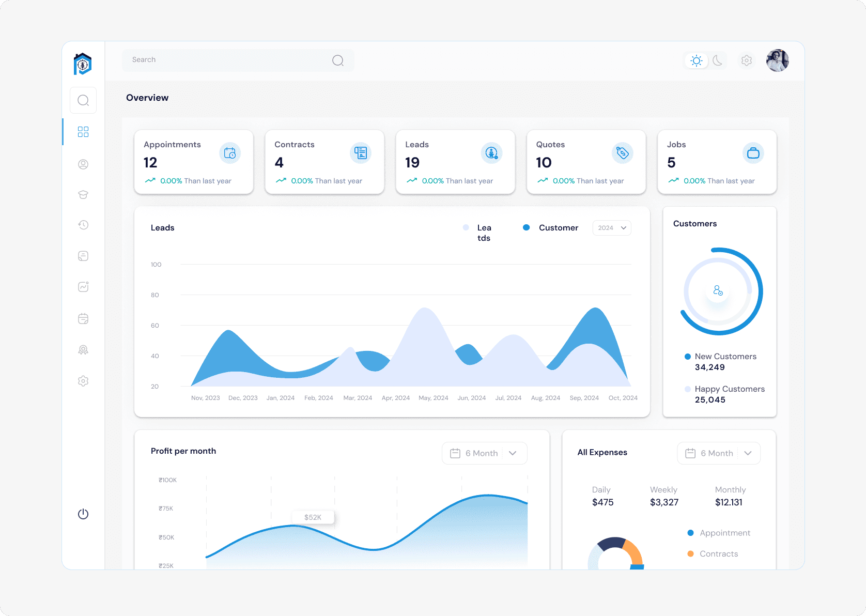
Task: Open the notes message icon in the sidebar
Action: click(x=83, y=256)
